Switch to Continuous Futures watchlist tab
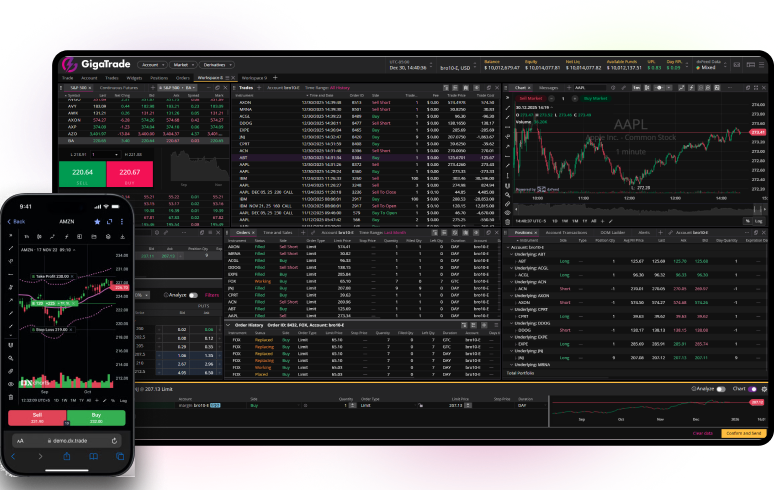This screenshot has width=779, height=490. [x=119, y=88]
